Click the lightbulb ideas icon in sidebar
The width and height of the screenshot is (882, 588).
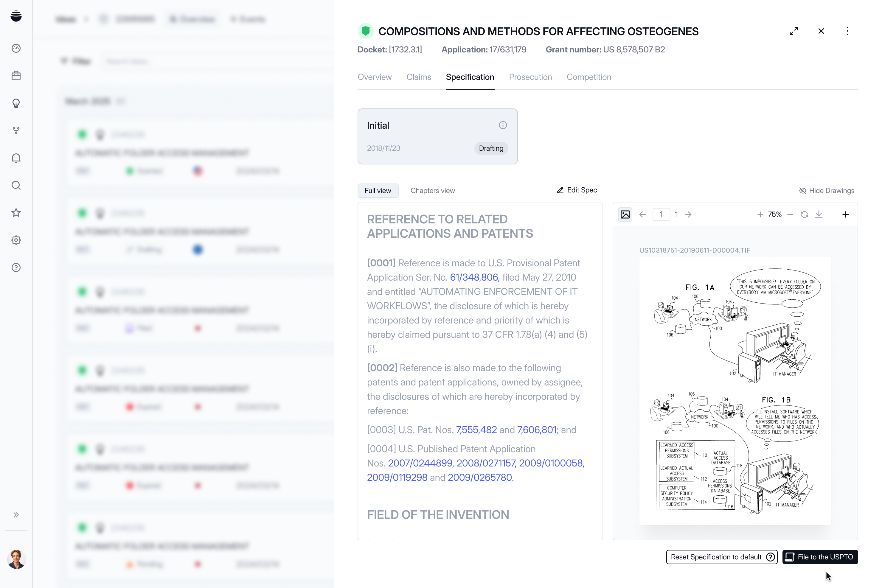click(16, 103)
